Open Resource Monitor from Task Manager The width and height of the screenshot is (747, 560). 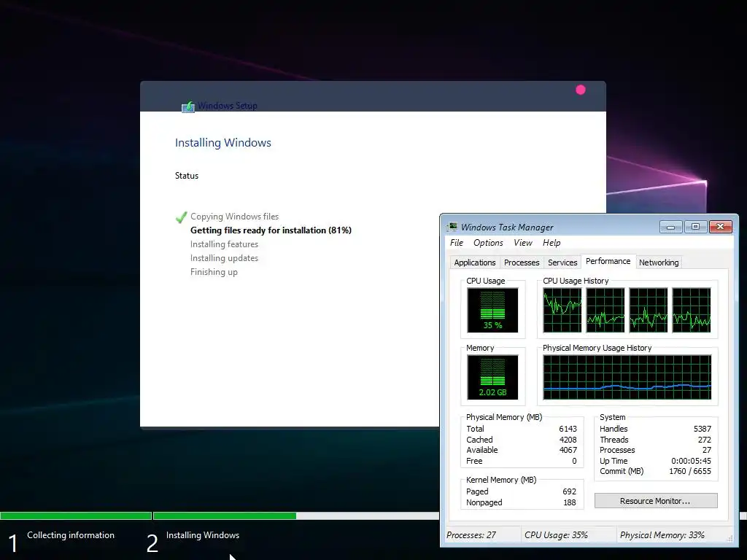656,501
